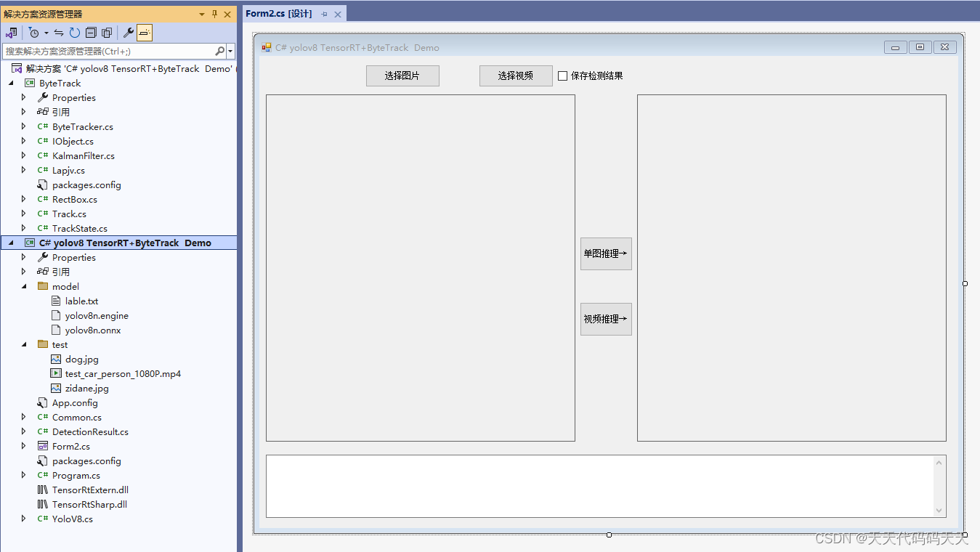Viewport: 980px width, 552px height.
Task: Click the 视频推理→ button
Action: point(605,319)
